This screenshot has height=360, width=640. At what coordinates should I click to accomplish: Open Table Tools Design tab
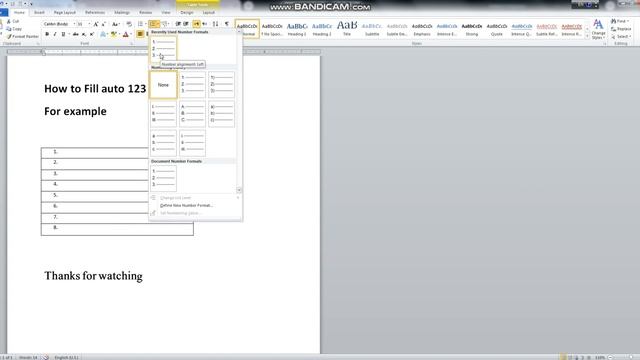(x=187, y=13)
